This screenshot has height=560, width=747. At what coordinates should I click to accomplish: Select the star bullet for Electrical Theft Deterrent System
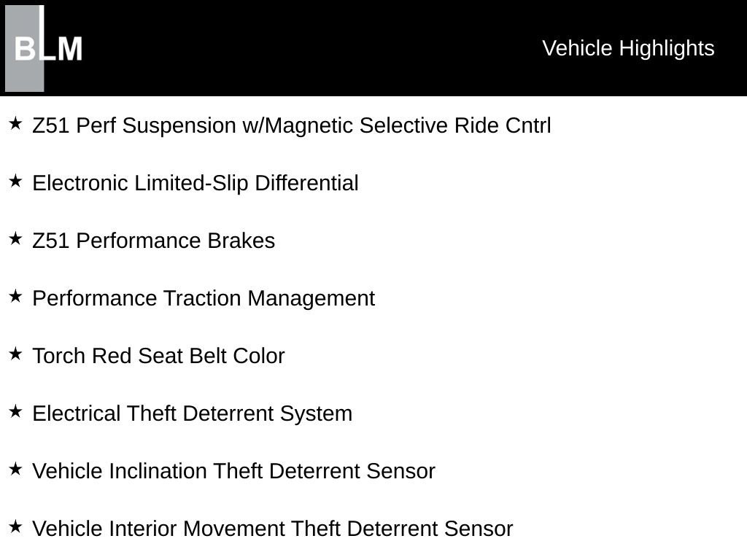[15, 412]
